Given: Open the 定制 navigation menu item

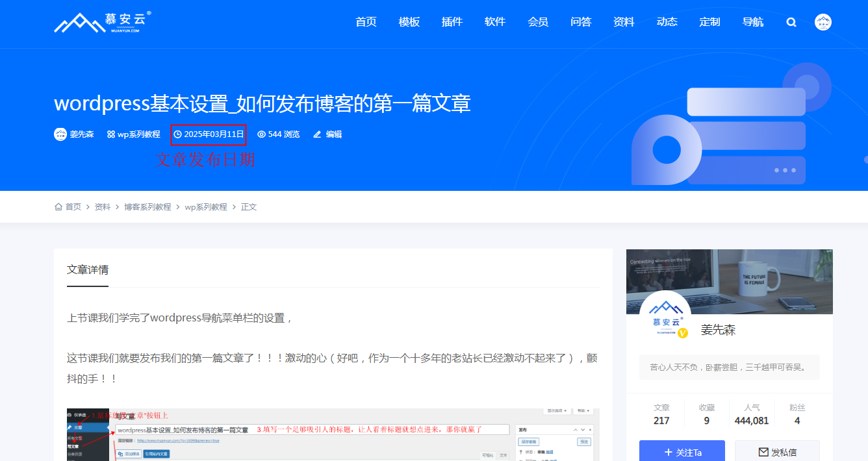Looking at the screenshot, I should pyautogui.click(x=710, y=22).
